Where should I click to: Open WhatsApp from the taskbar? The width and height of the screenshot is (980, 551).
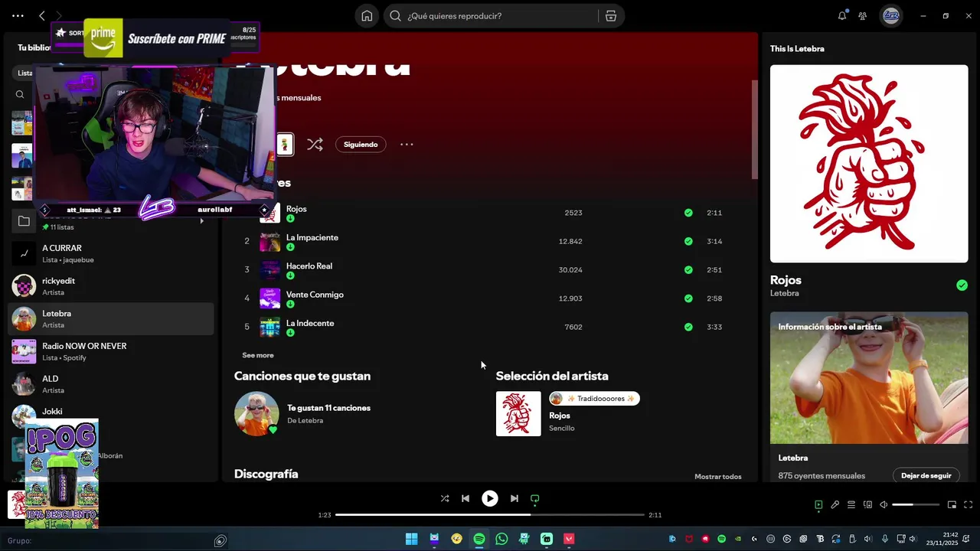[x=501, y=539]
